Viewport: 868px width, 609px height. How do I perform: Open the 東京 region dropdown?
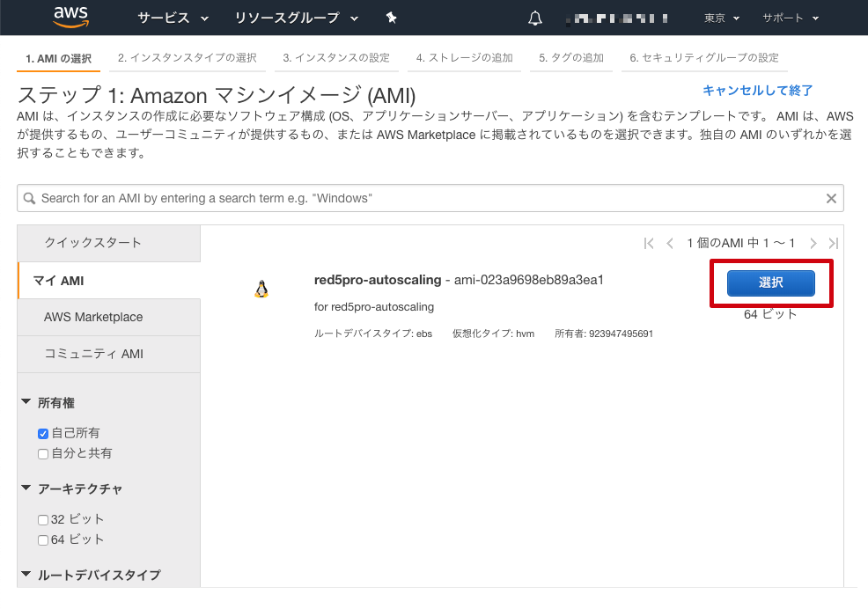coord(722,18)
